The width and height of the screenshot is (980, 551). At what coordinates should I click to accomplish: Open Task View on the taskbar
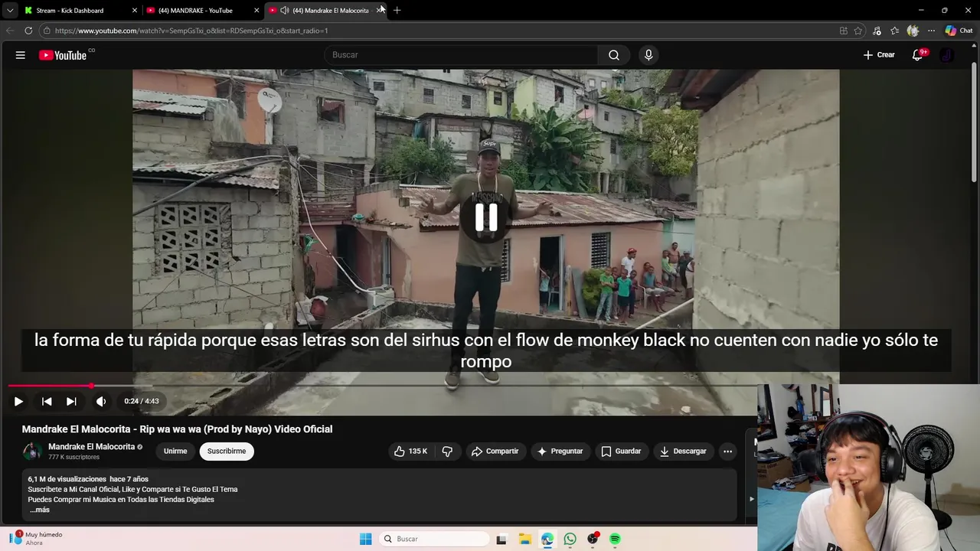[x=501, y=539]
